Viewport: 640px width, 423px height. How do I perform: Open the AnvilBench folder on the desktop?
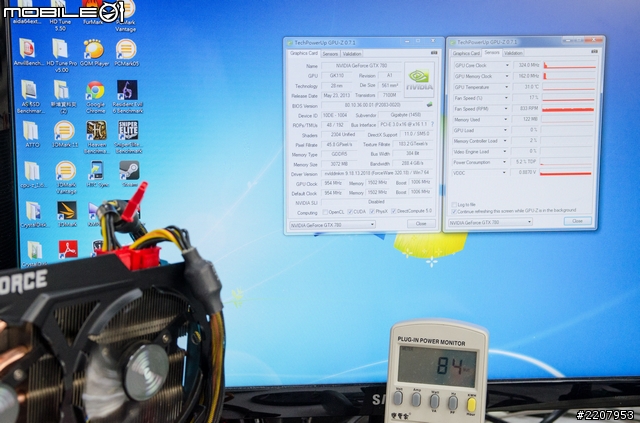point(28,53)
